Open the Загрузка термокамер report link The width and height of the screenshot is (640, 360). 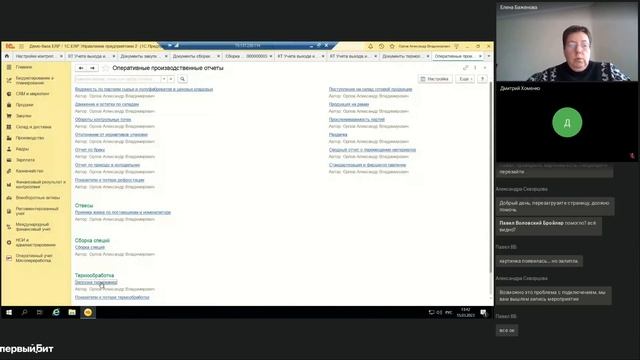pos(96,282)
